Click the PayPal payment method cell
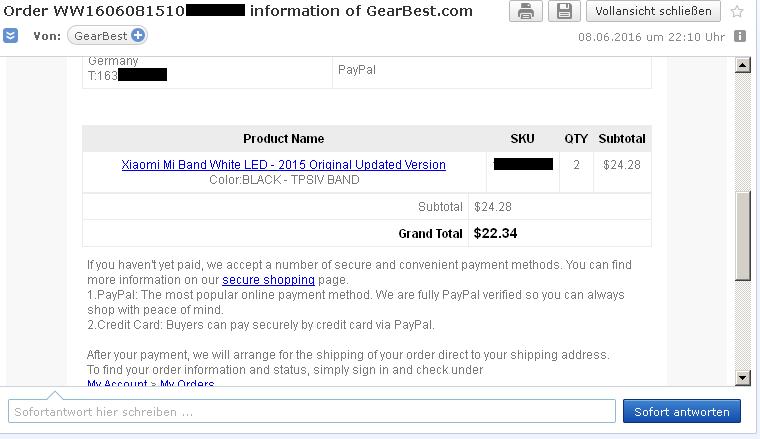The width and height of the screenshot is (760, 439). click(x=357, y=71)
